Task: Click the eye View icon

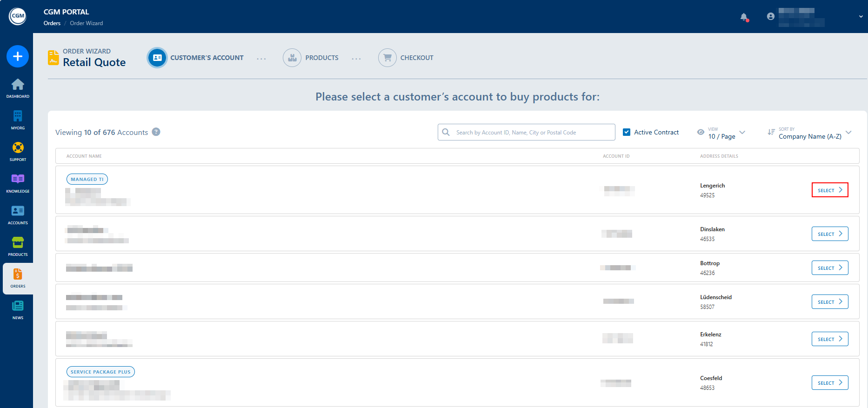Action: coord(701,132)
